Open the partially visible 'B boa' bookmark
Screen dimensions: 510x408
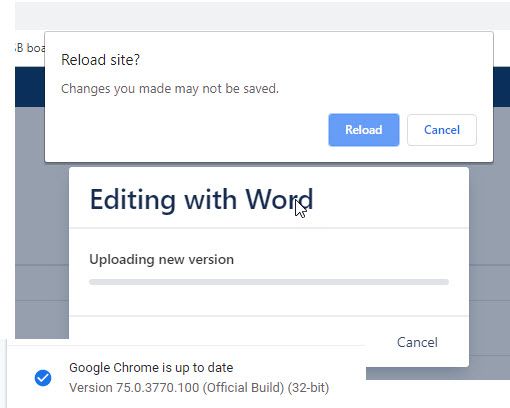pyautogui.click(x=30, y=48)
